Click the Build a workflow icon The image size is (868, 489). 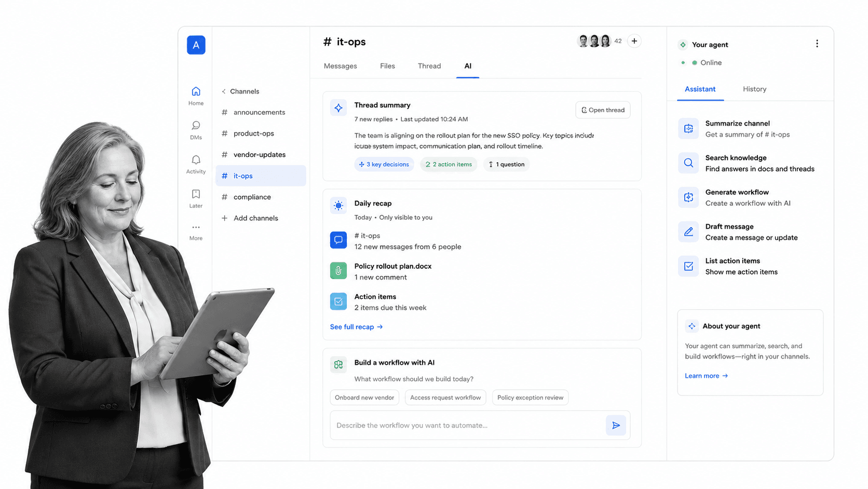[338, 365]
